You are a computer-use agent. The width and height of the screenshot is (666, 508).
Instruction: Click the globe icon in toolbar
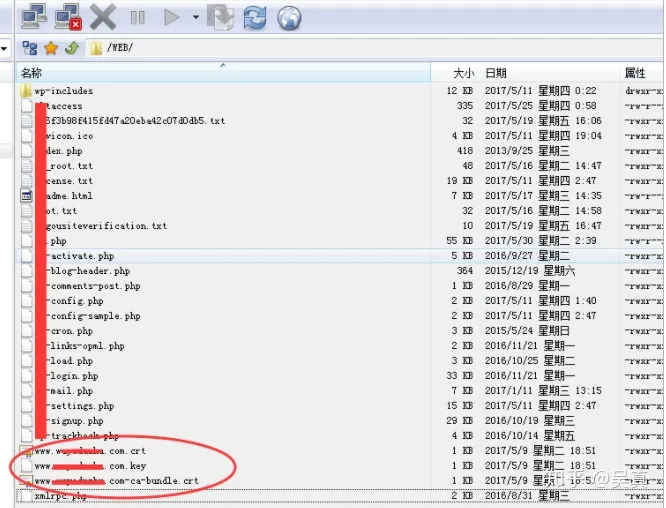(x=288, y=17)
